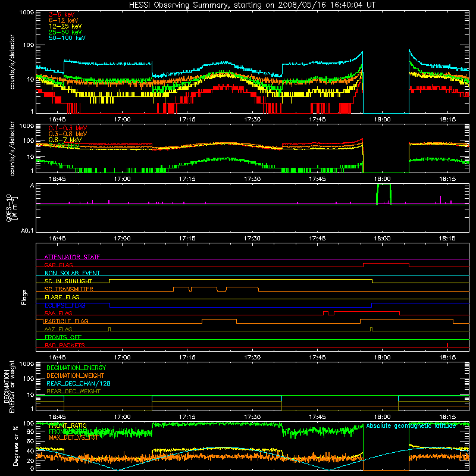
Task: Click the SC_TRANSMITTER flag label
Action: tap(68, 289)
